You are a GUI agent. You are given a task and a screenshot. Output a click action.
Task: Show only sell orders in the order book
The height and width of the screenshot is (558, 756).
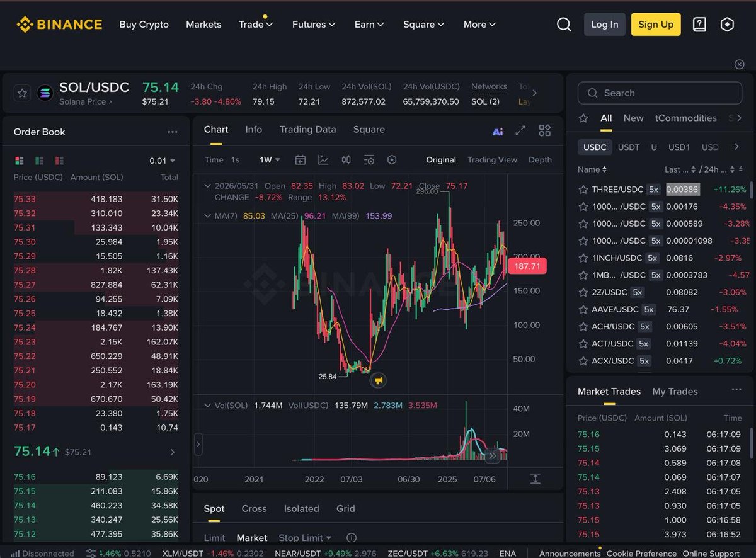[60, 161]
